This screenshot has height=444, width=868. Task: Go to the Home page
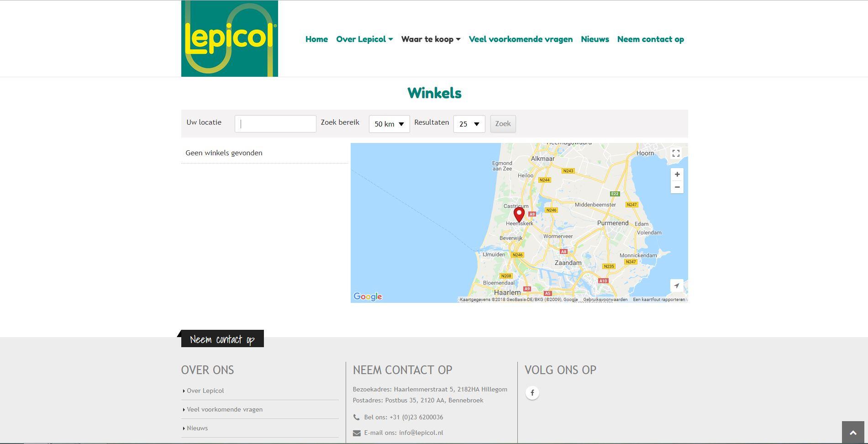pos(316,39)
